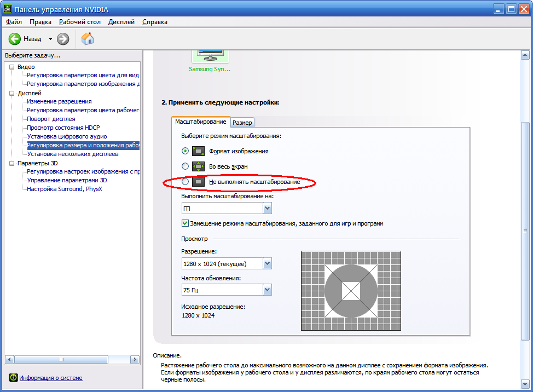The image size is (533, 392).
Task: Click the Samsung Syn... monitor icon
Action: [210, 56]
